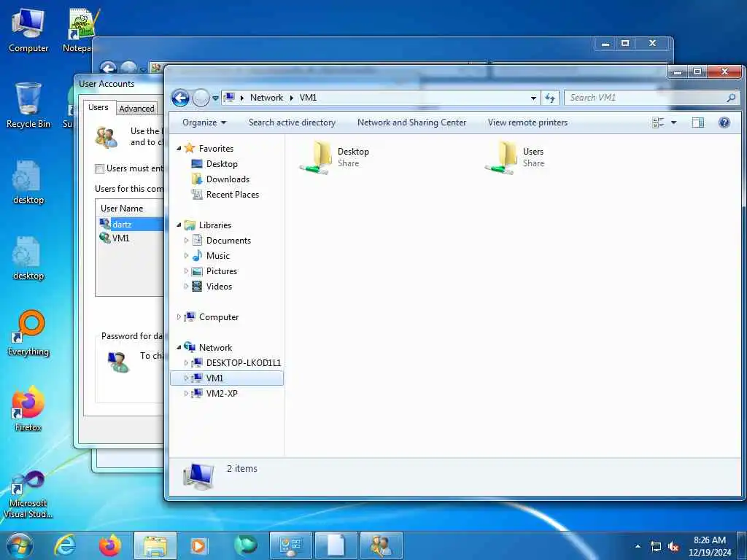Select the Desktop share folder
Image resolution: width=747 pixels, height=560 pixels.
tap(336, 157)
